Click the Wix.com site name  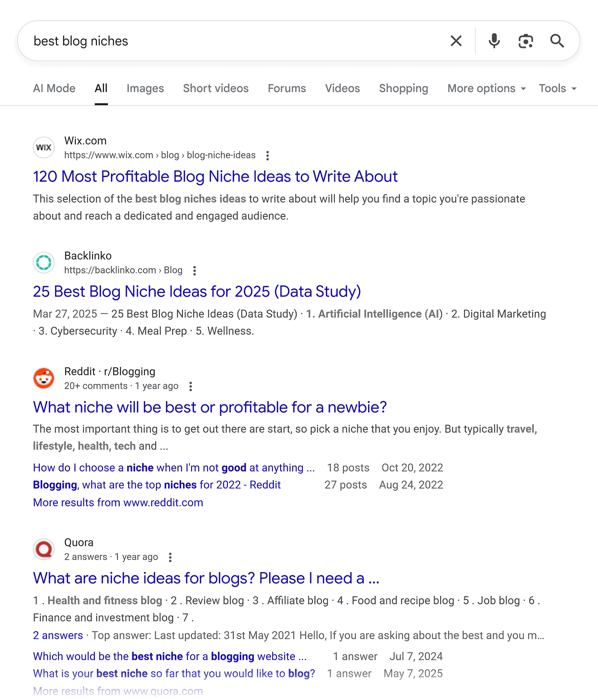85,141
